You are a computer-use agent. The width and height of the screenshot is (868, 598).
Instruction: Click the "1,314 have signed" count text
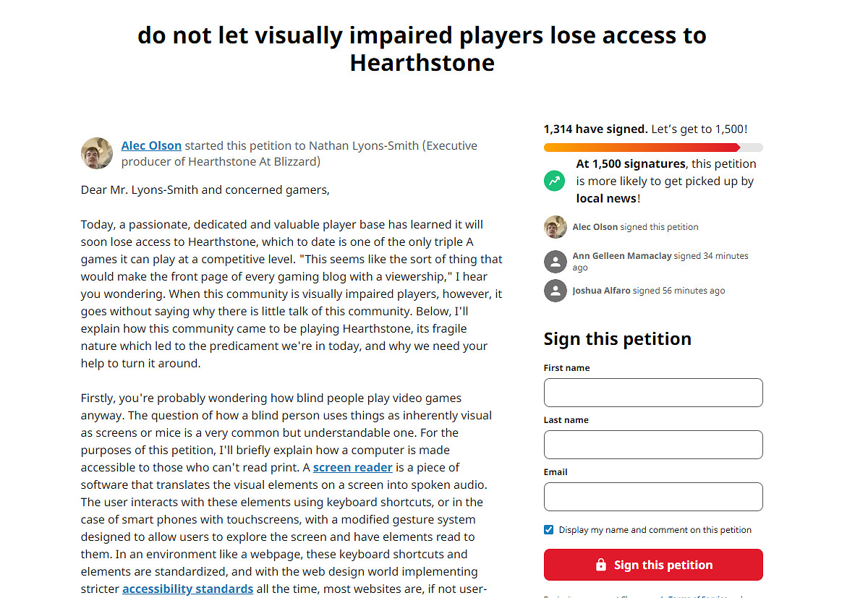[595, 129]
